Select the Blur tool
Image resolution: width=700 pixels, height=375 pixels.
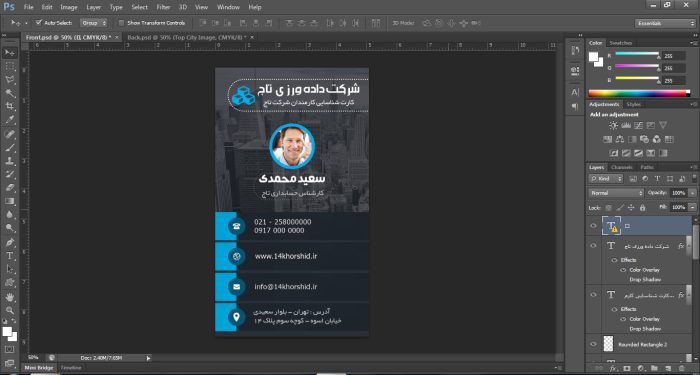pyautogui.click(x=9, y=215)
